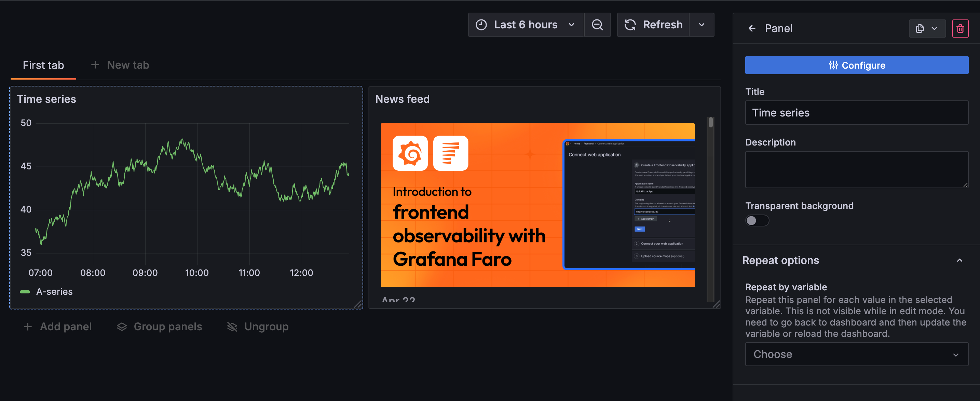Toggle the A-series legend entry
The height and width of the screenshot is (401, 980).
pyautogui.click(x=54, y=291)
